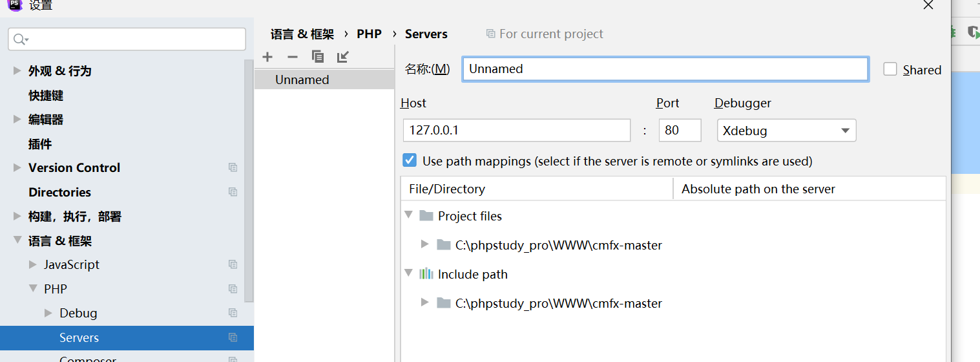Open the Xdebug debugger dropdown
980x362 pixels.
[786, 131]
